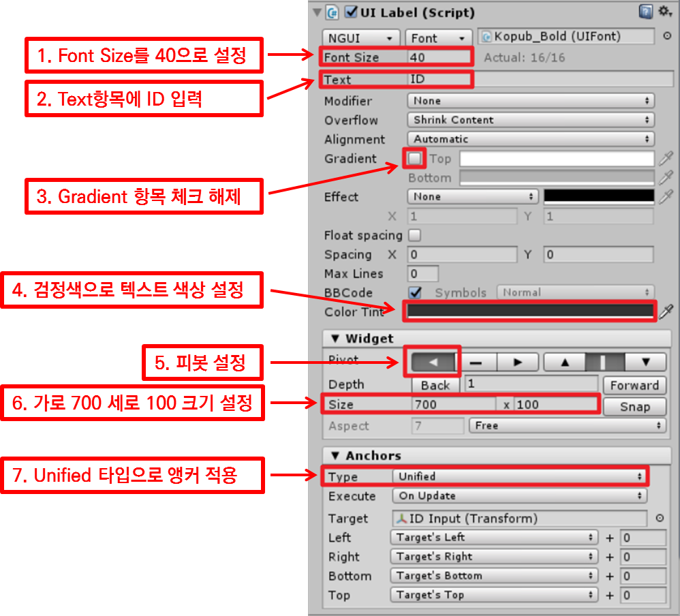Screen dimensions: 680x616
Task: Open the NGUI font type dropdown
Action: point(360,38)
